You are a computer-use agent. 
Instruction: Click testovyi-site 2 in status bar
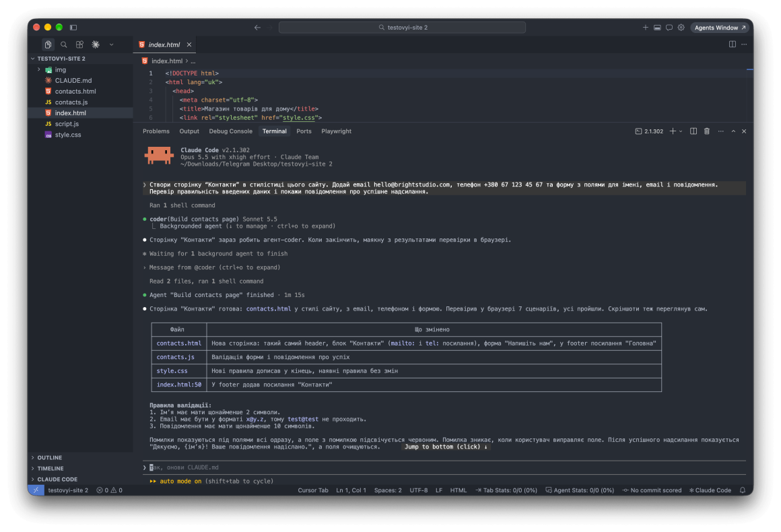point(68,491)
